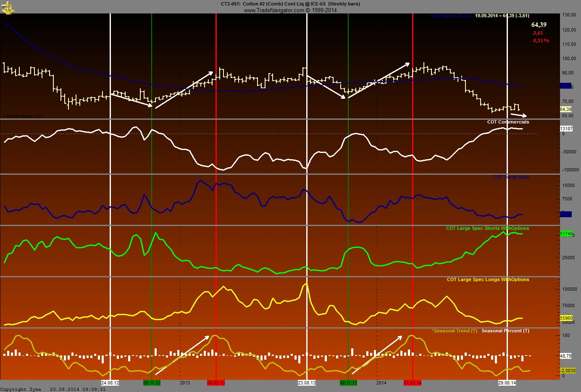581x392 pixels.
Task: Click the 23.08.13 white date marker
Action: 307,383
